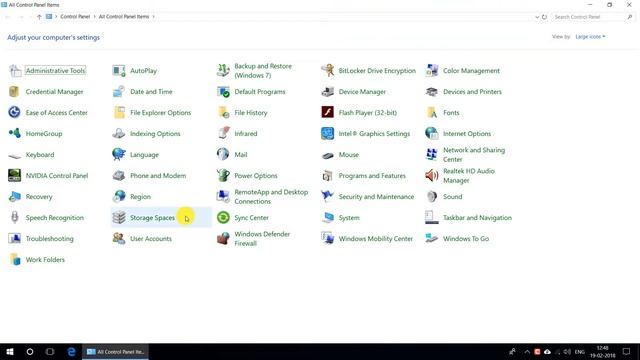Click the address bar refresh button

pyautogui.click(x=544, y=17)
